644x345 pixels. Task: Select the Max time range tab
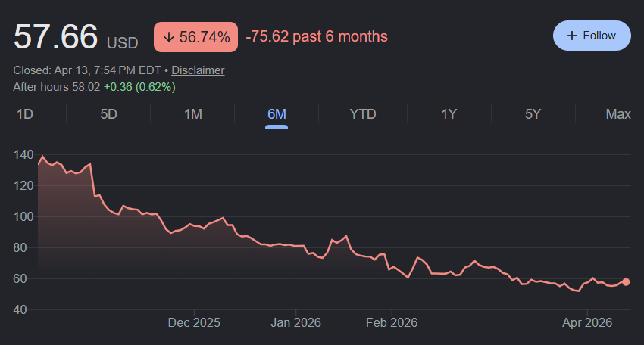(618, 114)
